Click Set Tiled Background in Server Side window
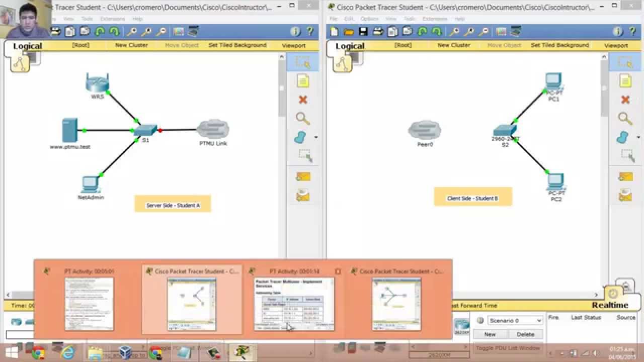Viewport: 644px width, 362px height. pos(237,45)
